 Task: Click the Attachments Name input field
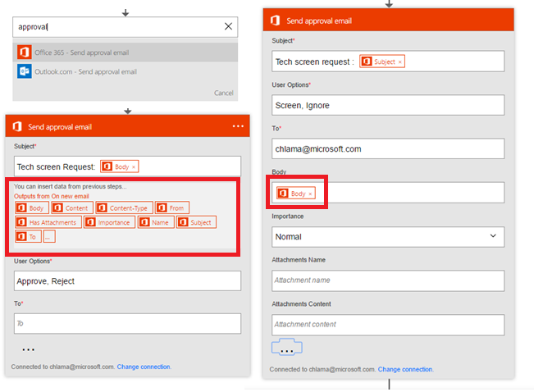tap(388, 280)
